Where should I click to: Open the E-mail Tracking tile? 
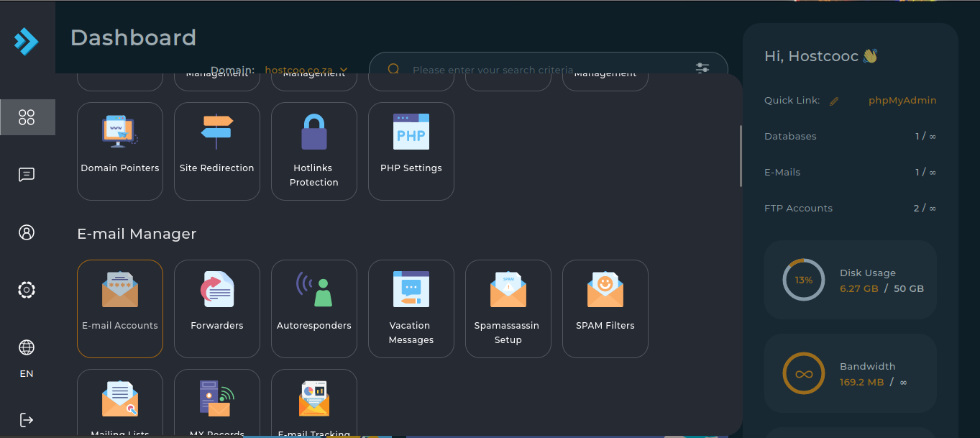click(x=314, y=402)
